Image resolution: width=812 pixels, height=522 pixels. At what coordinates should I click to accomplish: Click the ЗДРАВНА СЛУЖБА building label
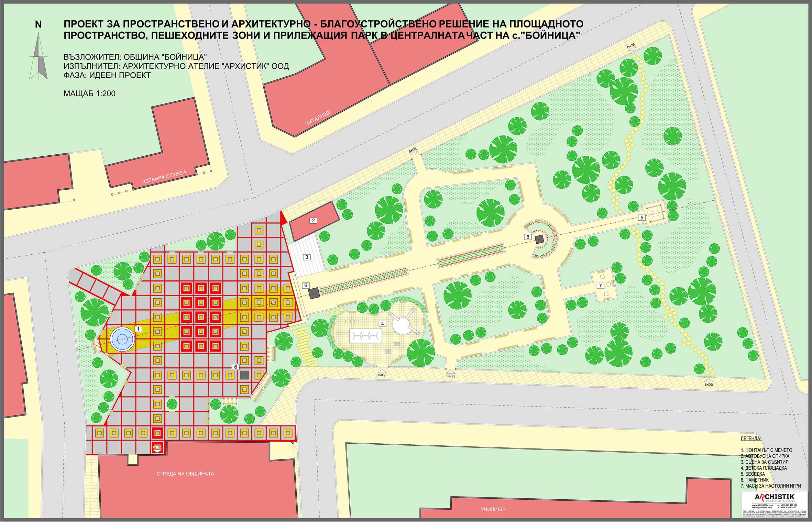164,177
